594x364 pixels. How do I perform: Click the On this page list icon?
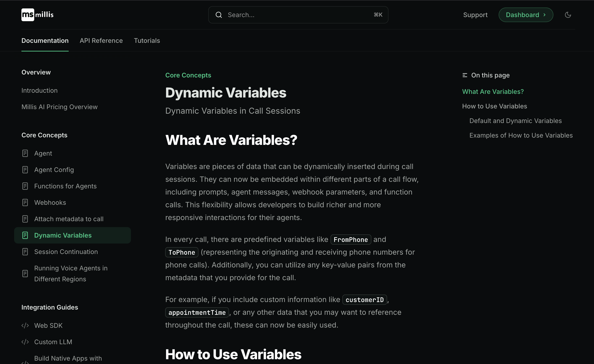point(465,75)
